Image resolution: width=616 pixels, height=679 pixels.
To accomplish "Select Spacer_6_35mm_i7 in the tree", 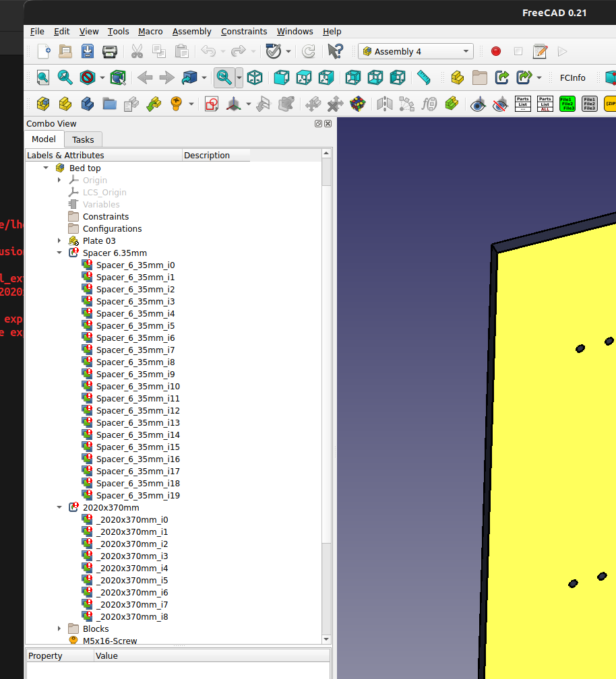I will coord(135,350).
